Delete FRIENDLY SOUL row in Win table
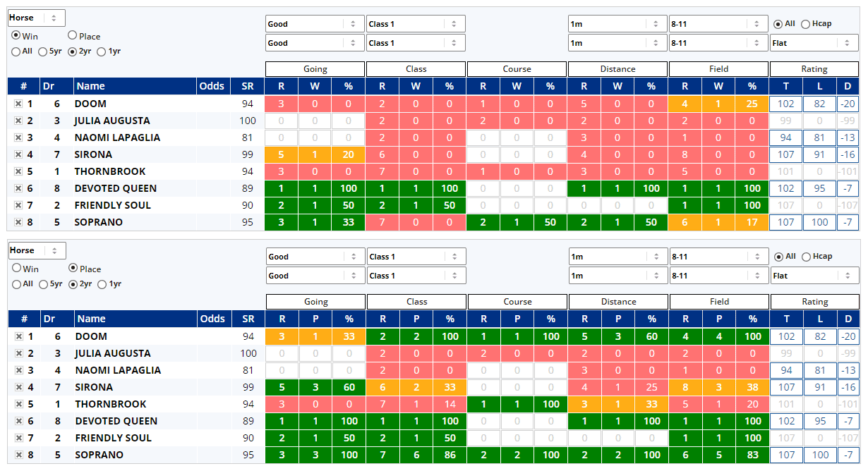 [18, 205]
